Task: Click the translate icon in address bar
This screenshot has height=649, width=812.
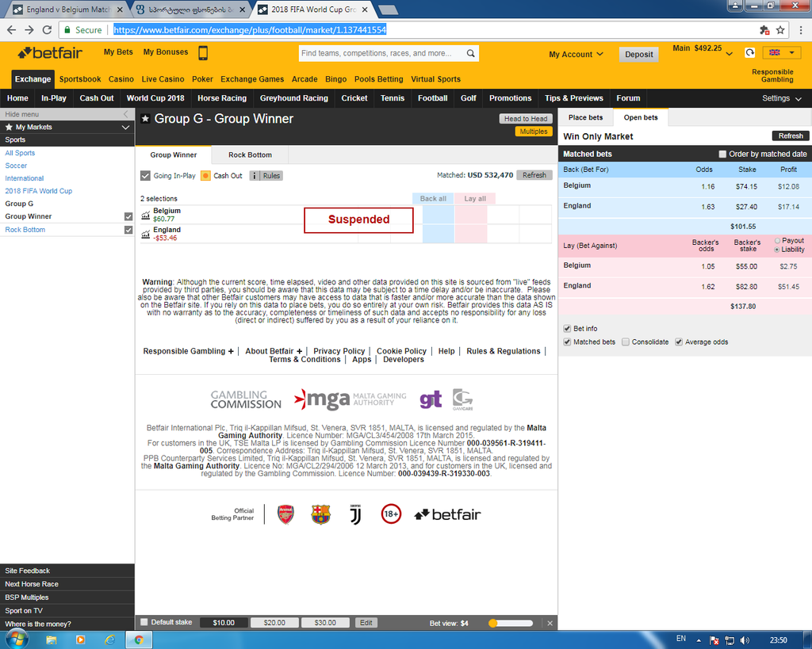Action: tap(764, 30)
